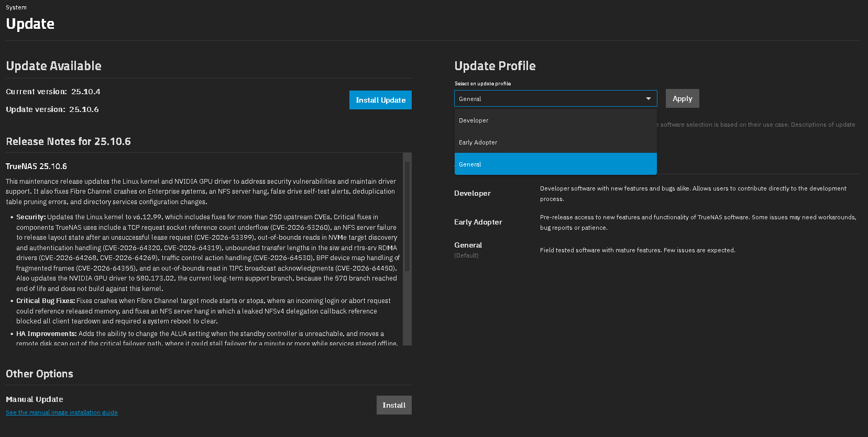
Task: Pick the highlighted General dropdown option
Action: (555, 164)
